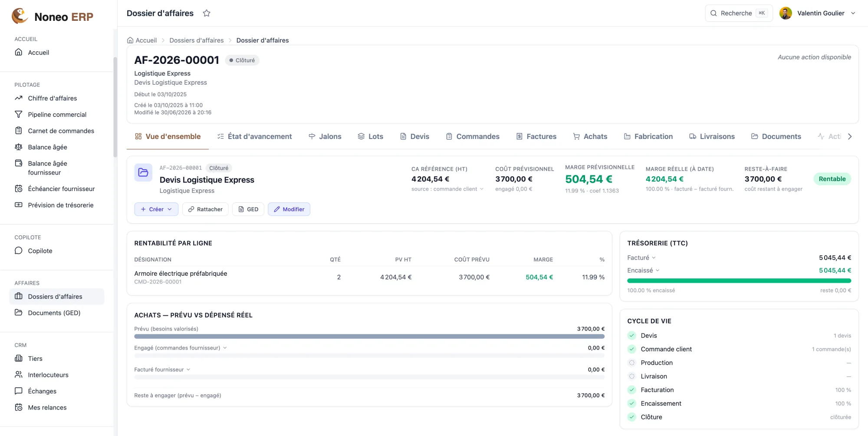Open the Valentin Goulier user menu
Screen dimensions: 868x436
(x=818, y=13)
